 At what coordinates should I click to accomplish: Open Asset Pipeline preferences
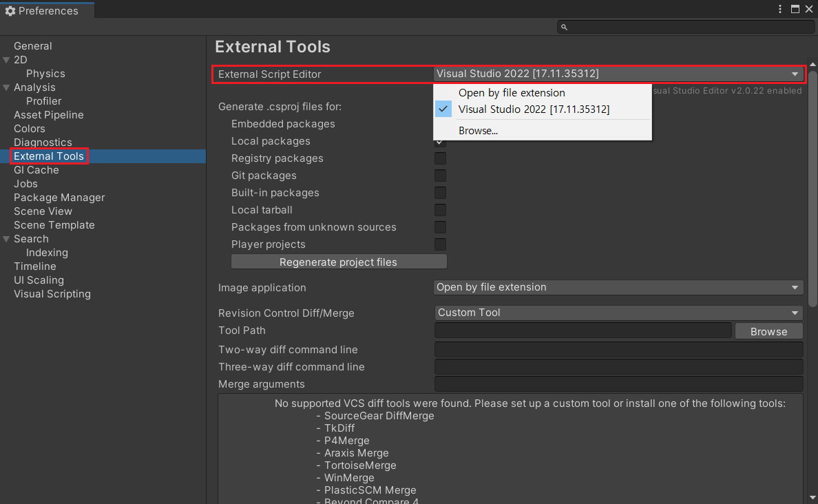coord(48,115)
